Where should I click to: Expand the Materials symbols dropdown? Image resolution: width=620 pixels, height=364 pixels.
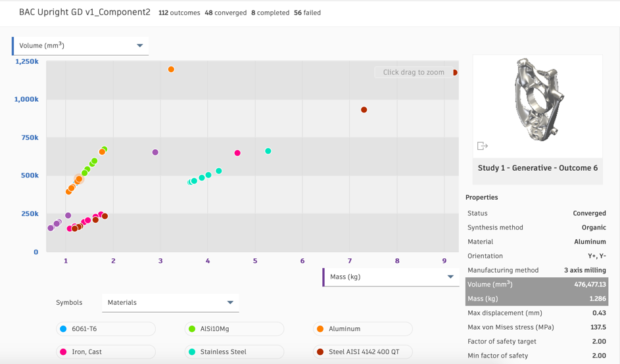click(170, 303)
